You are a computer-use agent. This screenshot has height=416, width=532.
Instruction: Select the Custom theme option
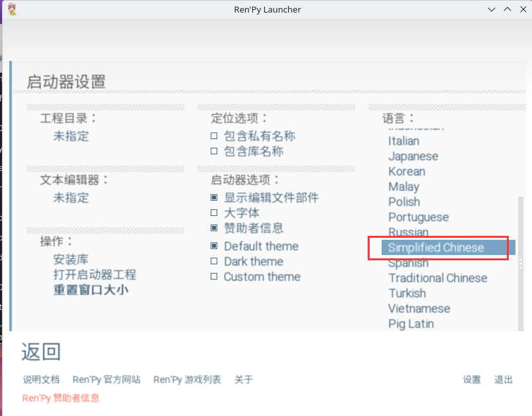214,276
